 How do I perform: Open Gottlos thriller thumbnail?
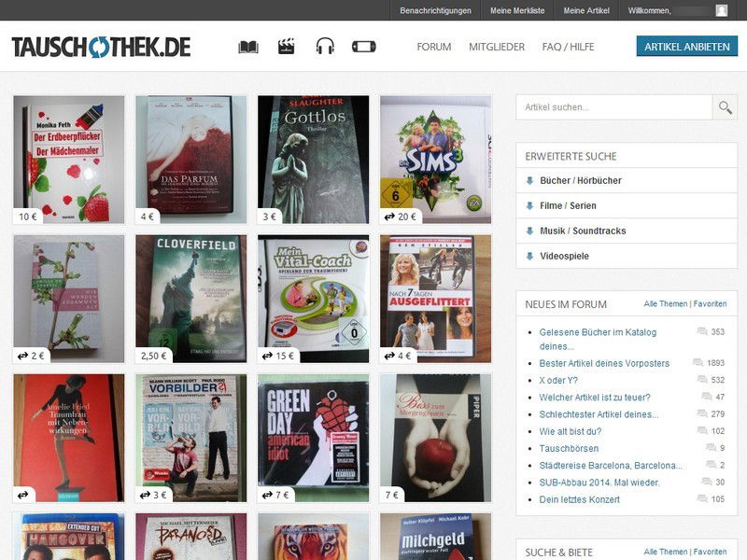pyautogui.click(x=313, y=160)
